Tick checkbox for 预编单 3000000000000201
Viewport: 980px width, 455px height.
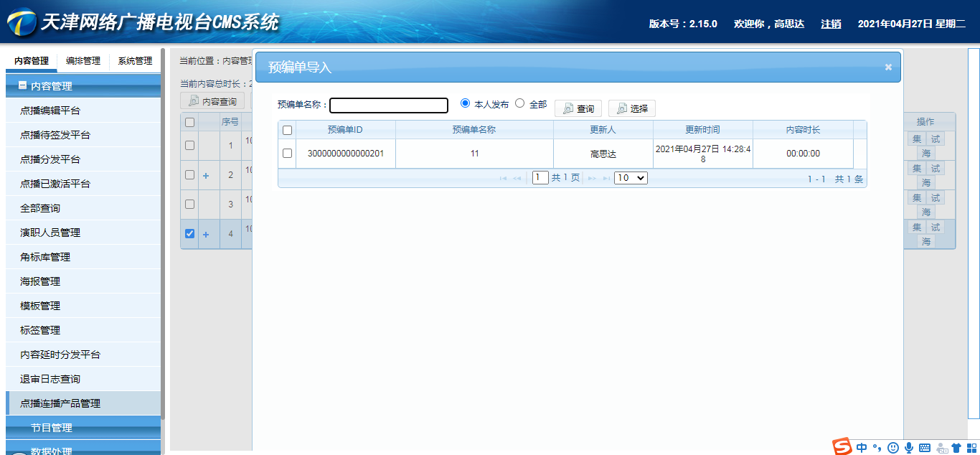tap(288, 154)
